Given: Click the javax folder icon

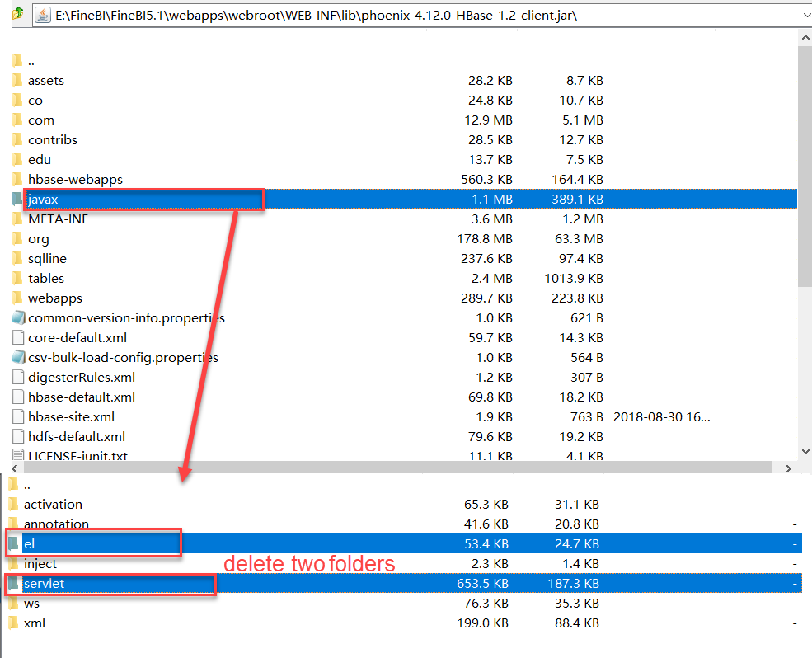Looking at the screenshot, I should (17, 199).
